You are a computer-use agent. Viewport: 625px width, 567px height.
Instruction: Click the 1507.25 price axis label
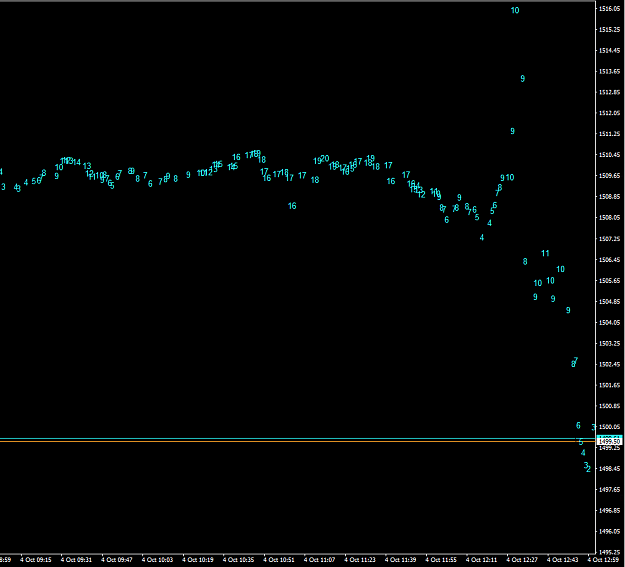point(609,238)
